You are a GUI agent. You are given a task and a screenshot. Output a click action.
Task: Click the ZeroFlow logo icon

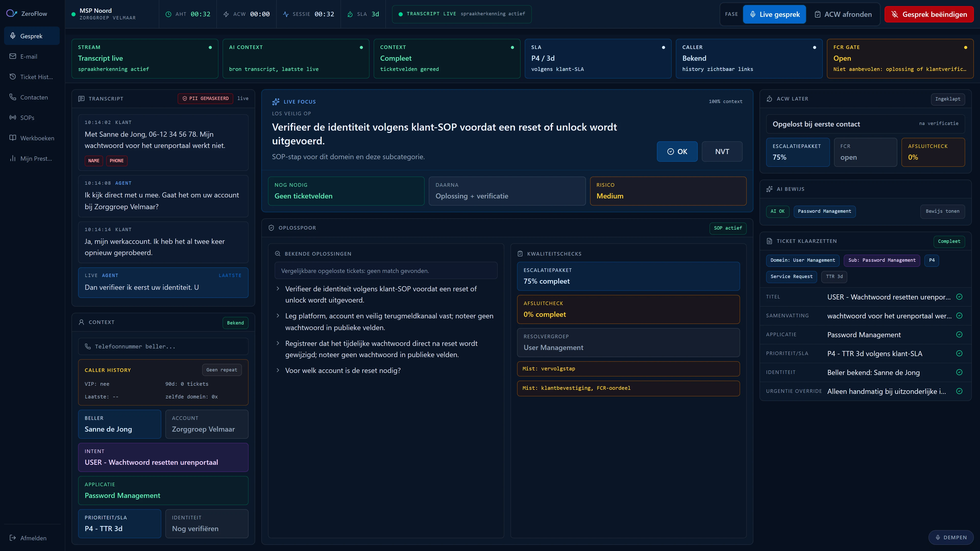coord(11,13)
